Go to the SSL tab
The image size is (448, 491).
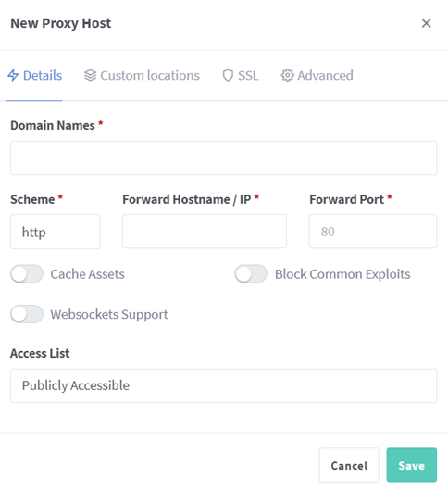pos(241,75)
